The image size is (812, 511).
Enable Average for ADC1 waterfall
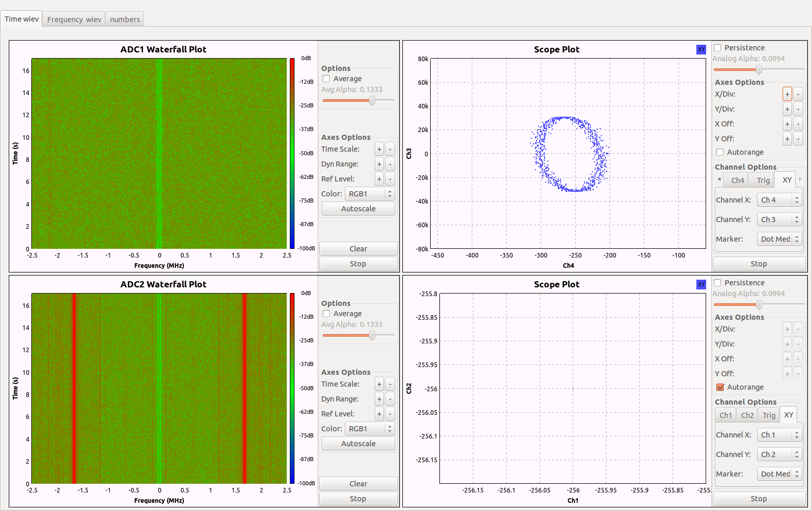326,79
